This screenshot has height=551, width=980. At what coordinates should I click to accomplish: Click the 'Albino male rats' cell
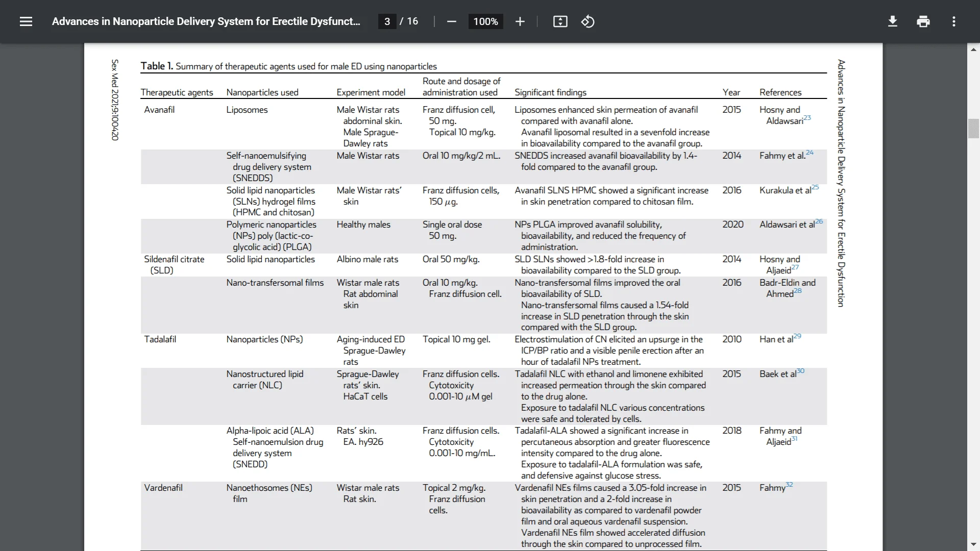point(367,259)
